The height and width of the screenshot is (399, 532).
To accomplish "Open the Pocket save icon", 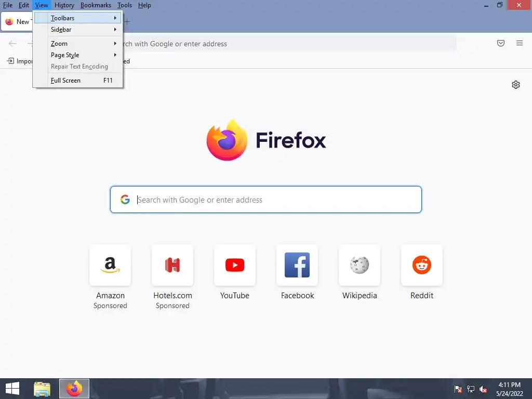I will [x=501, y=43].
